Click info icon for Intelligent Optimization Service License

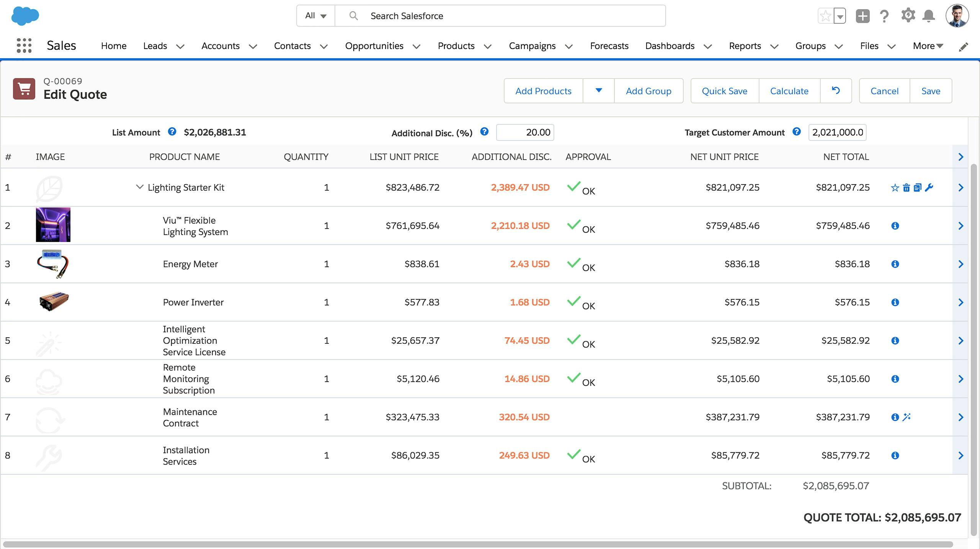[895, 341]
